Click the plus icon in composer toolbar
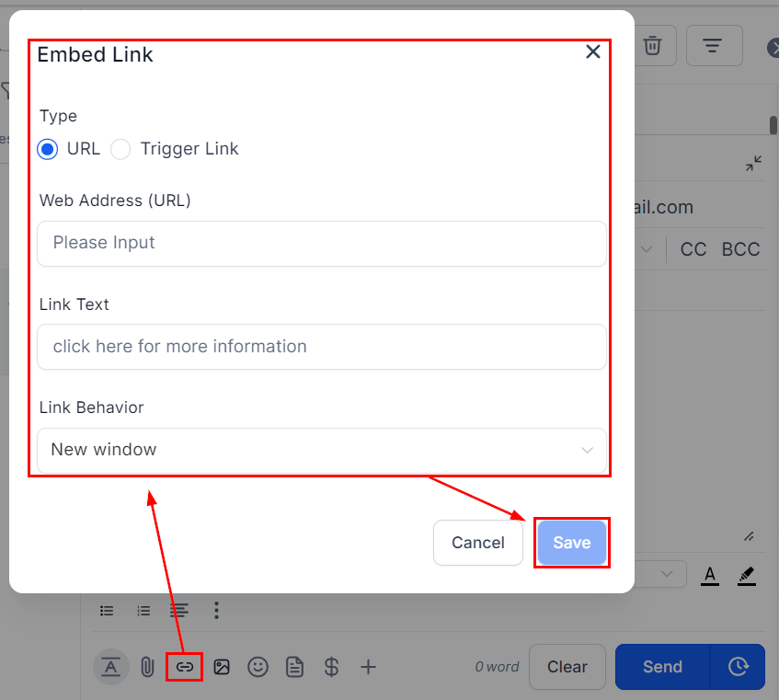Screen dimensions: 779x700 [368, 667]
